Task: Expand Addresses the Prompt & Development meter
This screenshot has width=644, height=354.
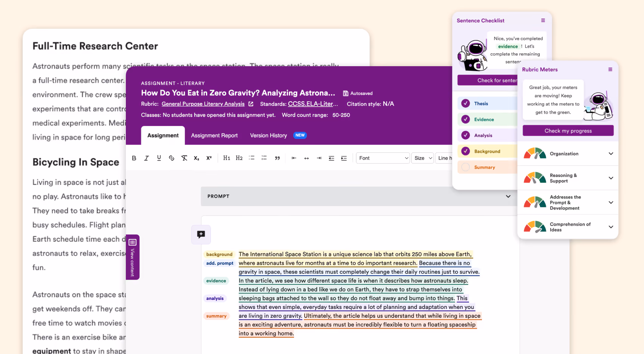Action: 611,203
